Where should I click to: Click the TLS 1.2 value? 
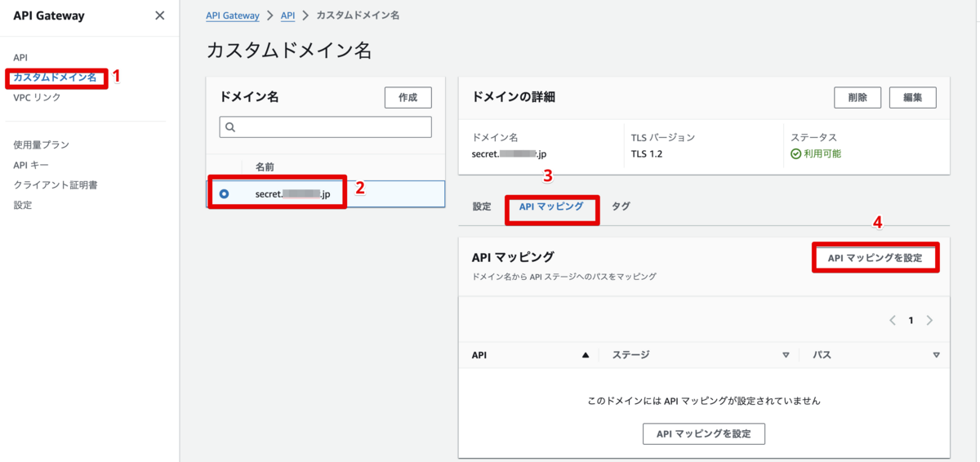[647, 153]
